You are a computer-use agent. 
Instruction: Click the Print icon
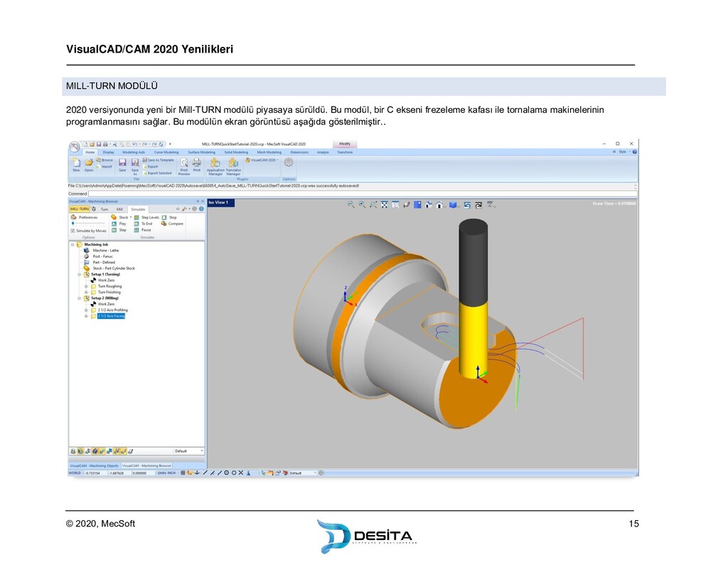pyautogui.click(x=197, y=164)
